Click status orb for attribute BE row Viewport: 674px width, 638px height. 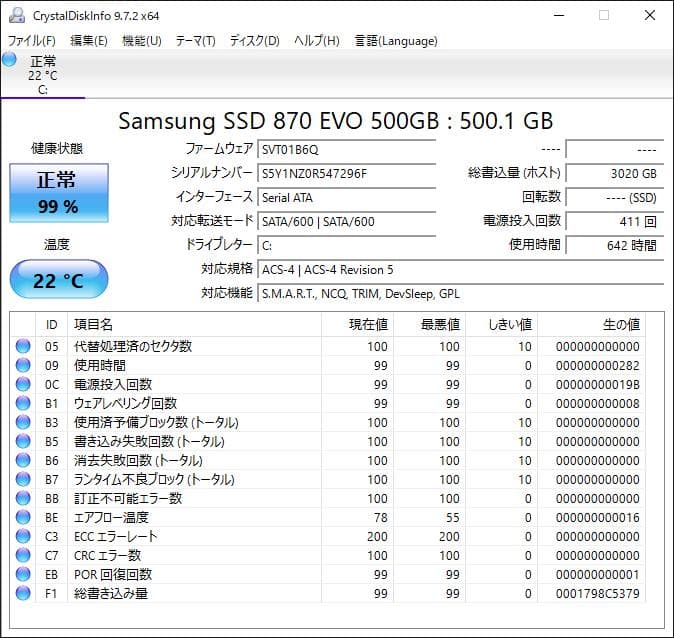[x=23, y=517]
